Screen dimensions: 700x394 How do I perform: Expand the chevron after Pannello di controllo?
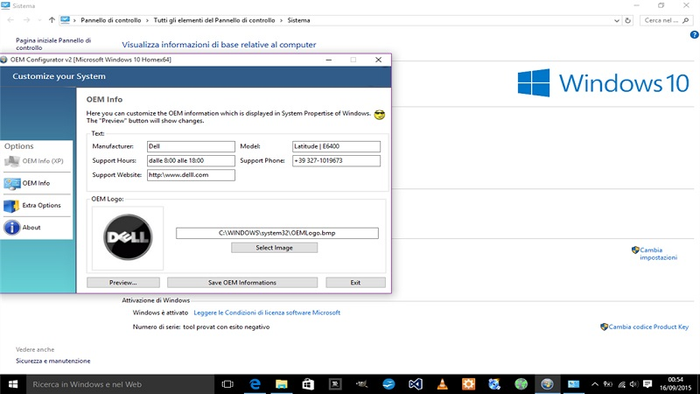pyautogui.click(x=147, y=21)
